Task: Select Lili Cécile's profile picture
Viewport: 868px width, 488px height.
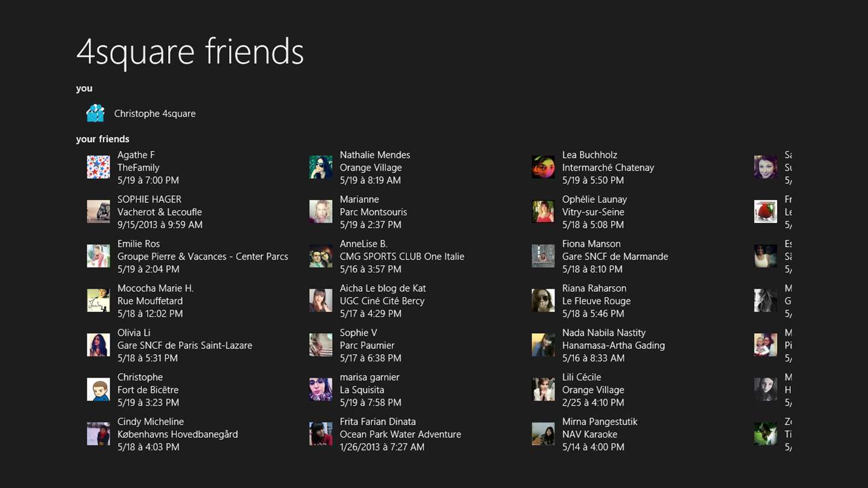Action: point(543,390)
